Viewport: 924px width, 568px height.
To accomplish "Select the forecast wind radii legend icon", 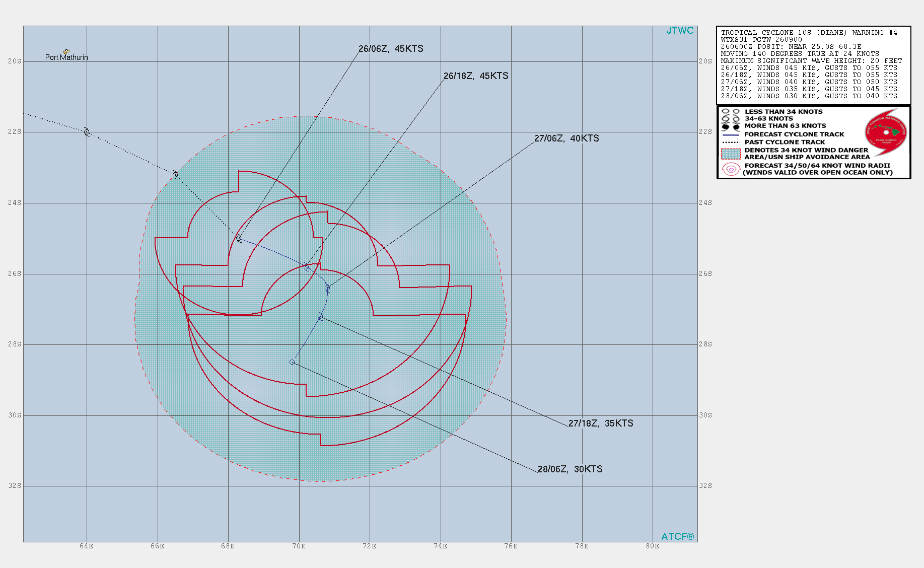I will [x=731, y=169].
